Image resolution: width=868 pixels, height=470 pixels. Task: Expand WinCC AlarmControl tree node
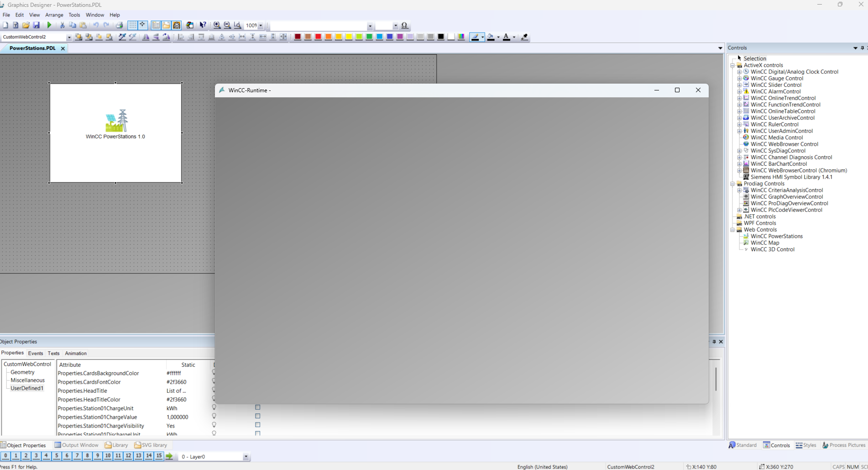[739, 92]
